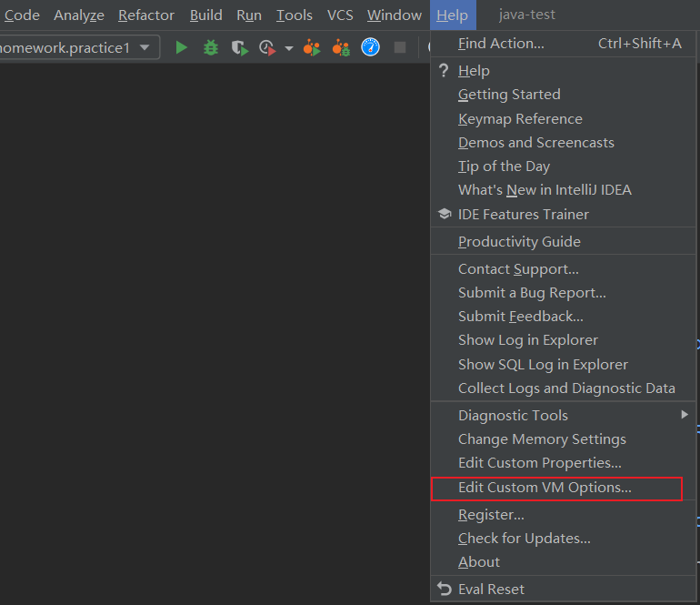Viewport: 700px width, 605px height.
Task: Choose the Help entry with question mark
Action: (563, 71)
